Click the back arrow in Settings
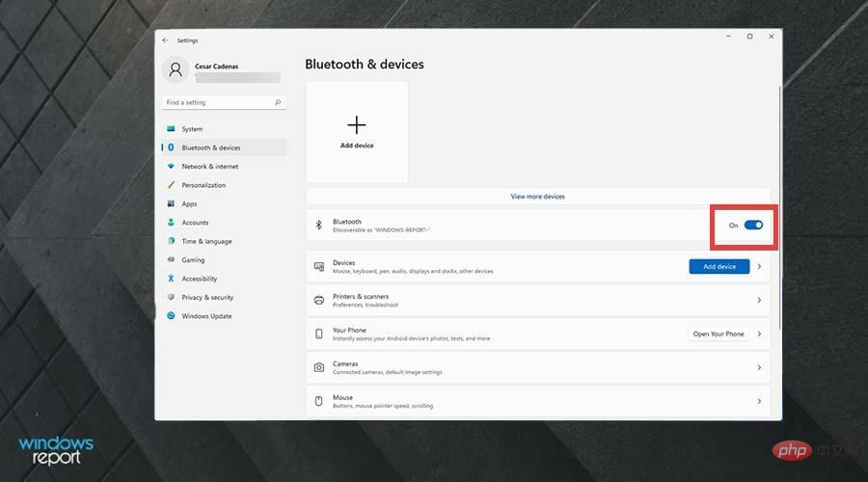Image resolution: width=868 pixels, height=482 pixels. pos(165,40)
